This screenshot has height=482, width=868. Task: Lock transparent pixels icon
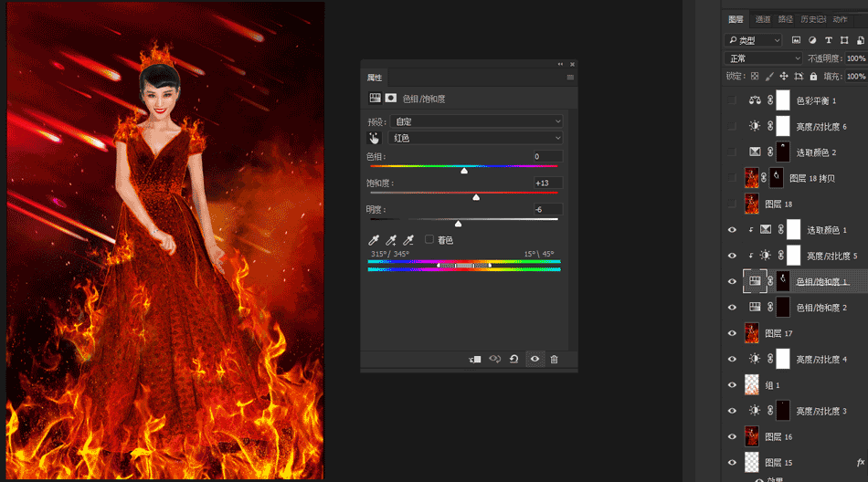tap(755, 77)
